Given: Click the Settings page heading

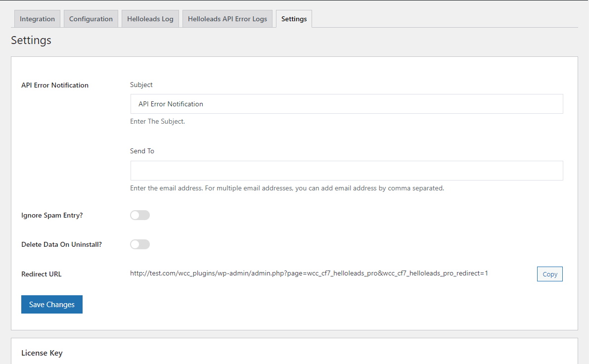Looking at the screenshot, I should tap(31, 40).
